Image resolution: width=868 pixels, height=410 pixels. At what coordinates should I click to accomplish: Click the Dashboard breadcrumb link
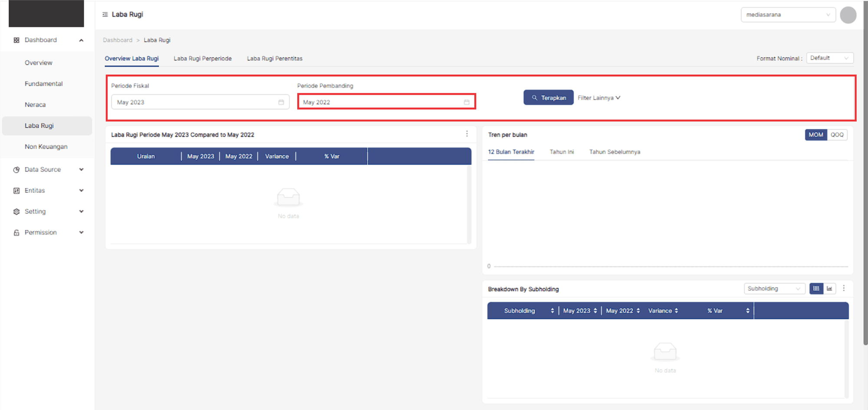tap(118, 40)
